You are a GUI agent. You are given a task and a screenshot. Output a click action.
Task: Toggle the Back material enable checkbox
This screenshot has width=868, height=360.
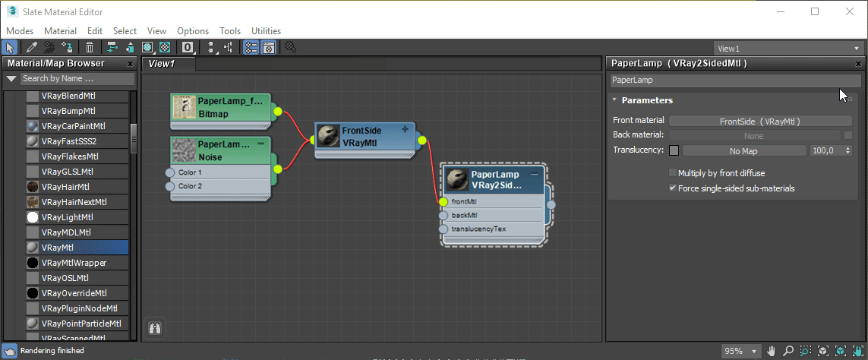[x=847, y=135]
